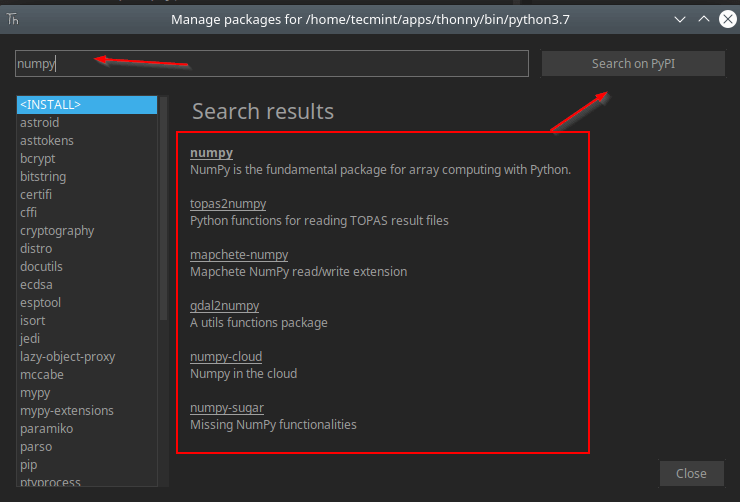This screenshot has height=502, width=740.
Task: Focus the package search input field
Action: pyautogui.click(x=271, y=64)
